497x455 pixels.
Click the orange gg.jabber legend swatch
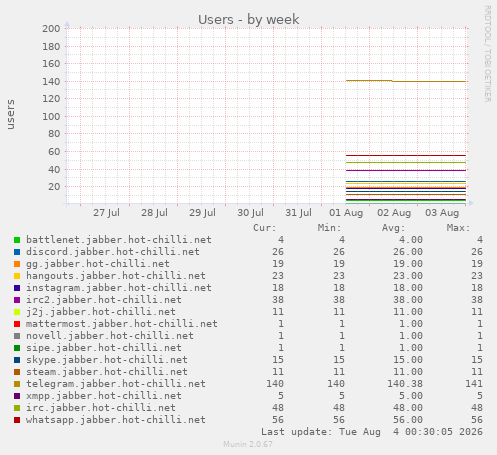[17, 264]
